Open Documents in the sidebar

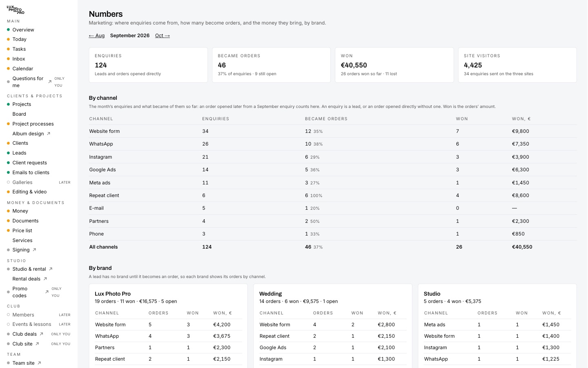(25, 221)
